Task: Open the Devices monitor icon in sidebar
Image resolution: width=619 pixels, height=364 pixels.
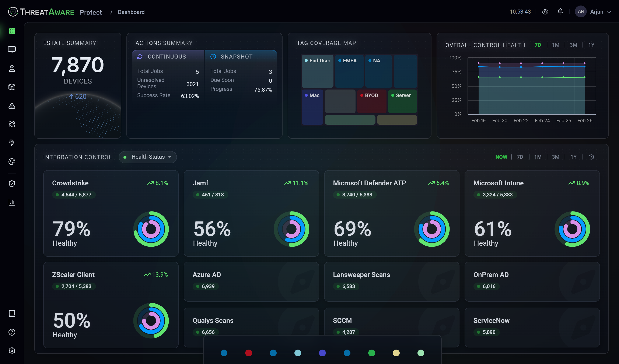Action: (x=11, y=50)
